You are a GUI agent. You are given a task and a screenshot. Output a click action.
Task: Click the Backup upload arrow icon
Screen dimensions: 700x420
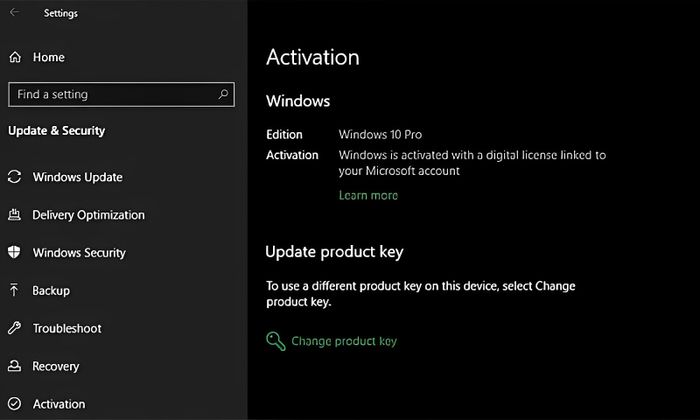click(14, 290)
